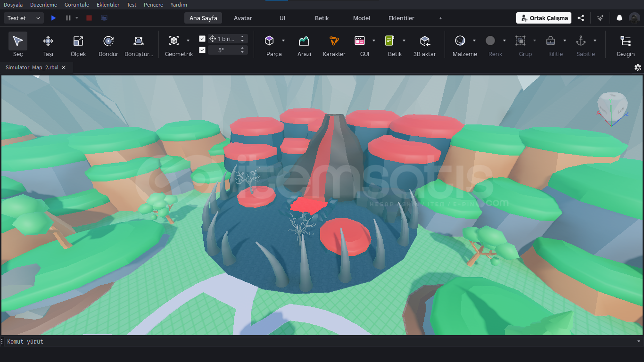Click the notifications bell icon

(619, 18)
